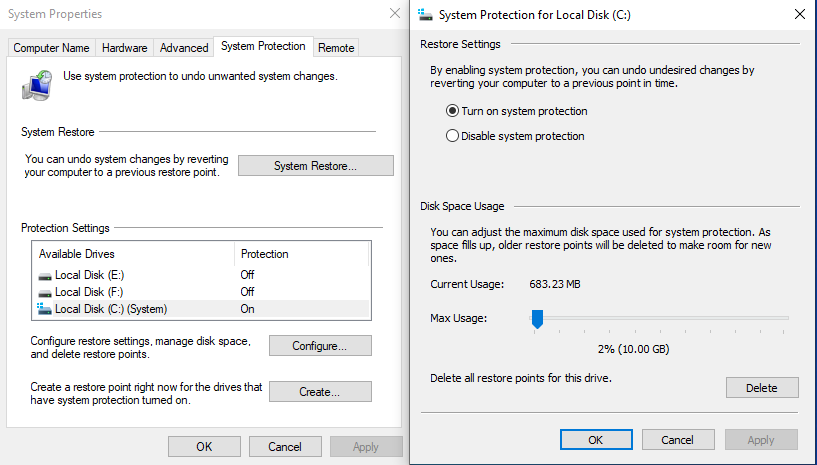Viewport: 817px width, 465px height.
Task: Click Create... to make a restore point
Action: (x=320, y=392)
